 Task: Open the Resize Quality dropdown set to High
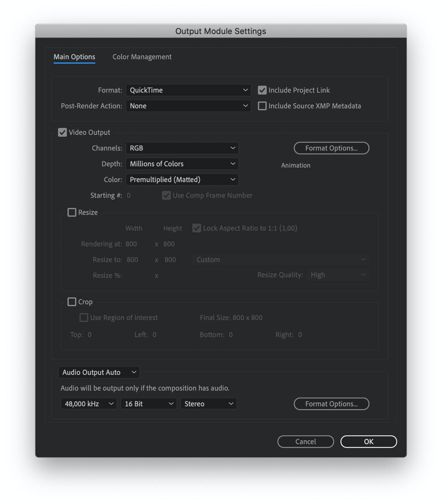pos(338,275)
